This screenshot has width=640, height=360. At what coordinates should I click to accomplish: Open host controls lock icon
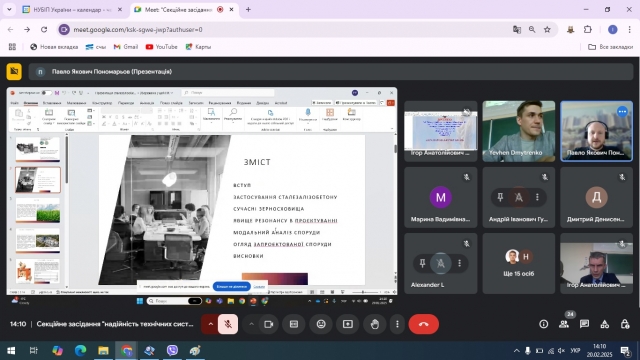[x=625, y=324]
